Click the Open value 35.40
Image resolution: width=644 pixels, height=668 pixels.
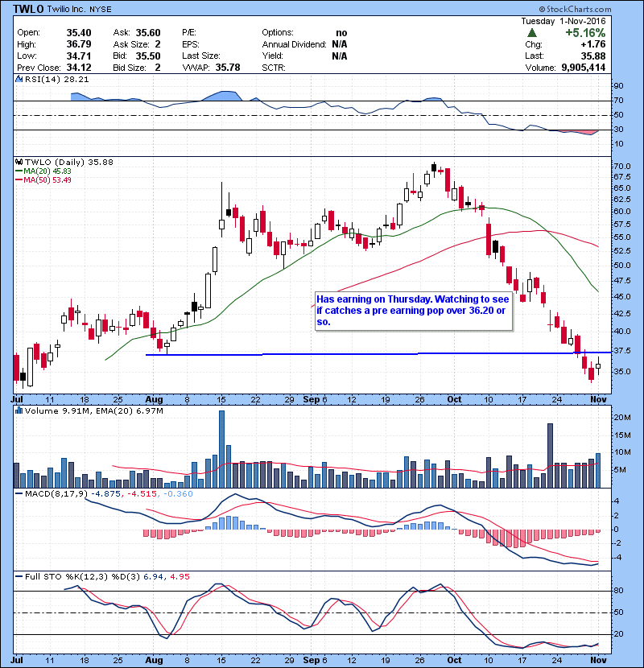[x=79, y=33]
